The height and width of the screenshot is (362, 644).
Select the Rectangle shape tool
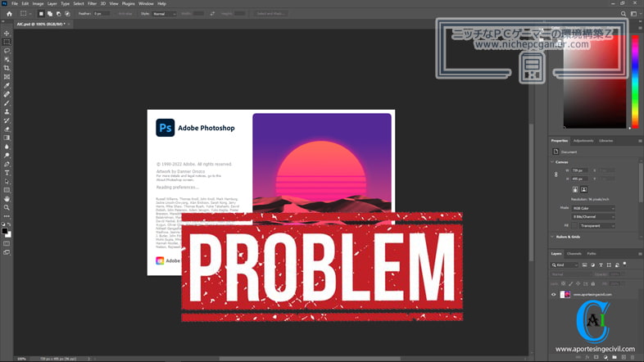pyautogui.click(x=7, y=191)
